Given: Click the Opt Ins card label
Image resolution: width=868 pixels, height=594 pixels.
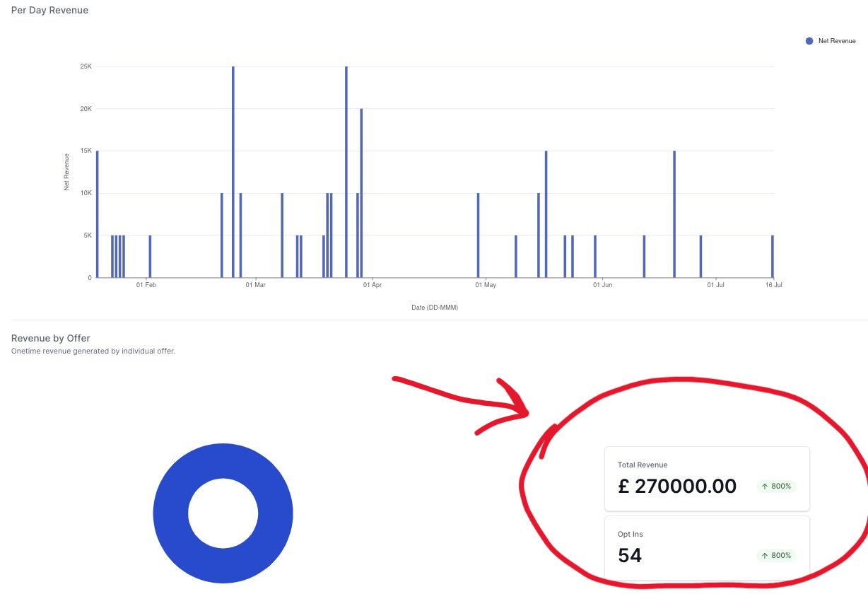Looking at the screenshot, I should (x=631, y=534).
